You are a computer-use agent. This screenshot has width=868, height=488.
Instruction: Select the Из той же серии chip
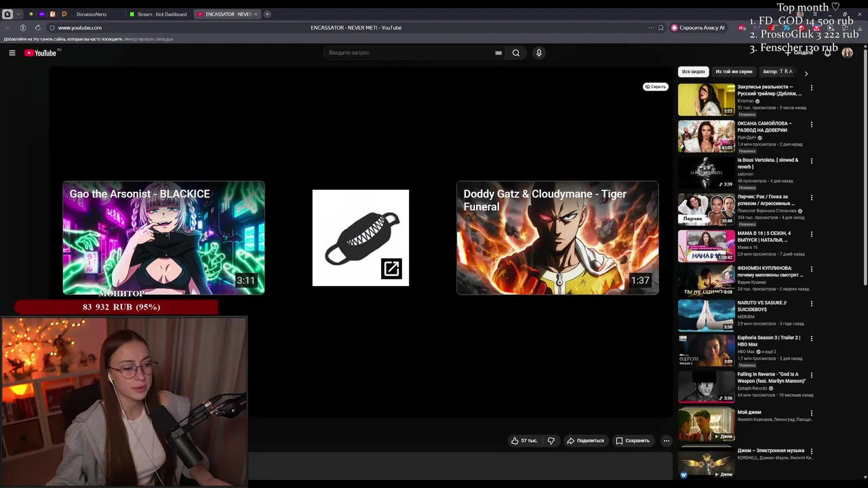[734, 71]
